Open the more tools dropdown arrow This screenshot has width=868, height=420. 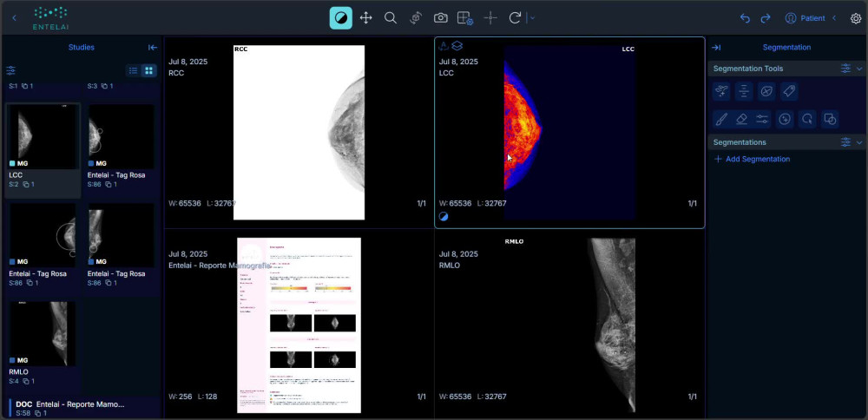click(533, 18)
